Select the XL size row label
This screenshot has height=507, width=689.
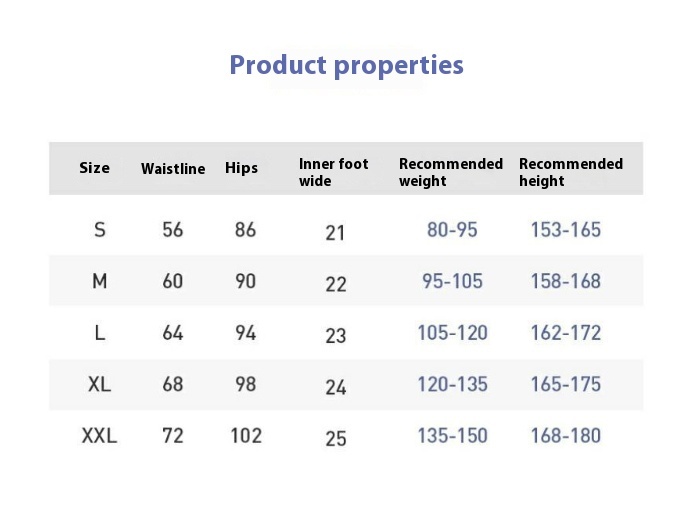pos(99,384)
